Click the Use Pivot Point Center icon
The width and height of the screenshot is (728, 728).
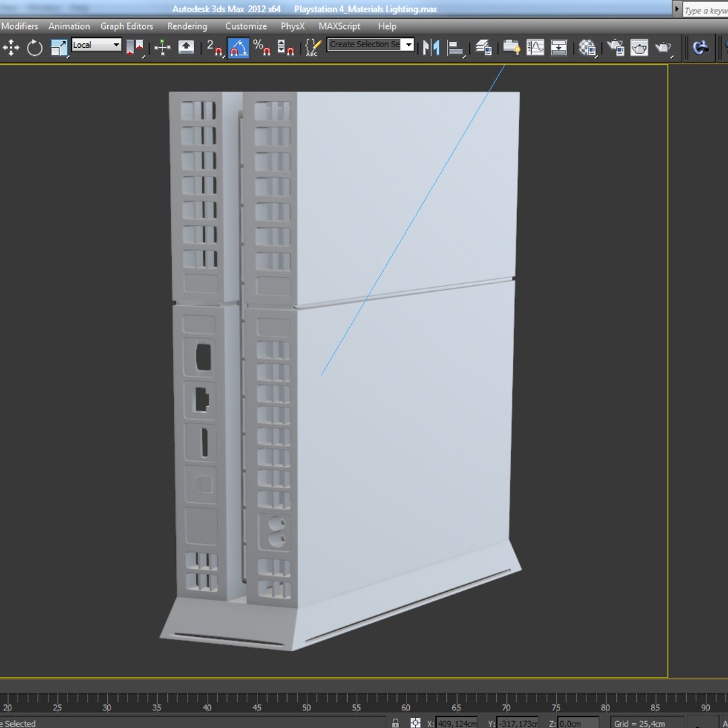pyautogui.click(x=135, y=48)
